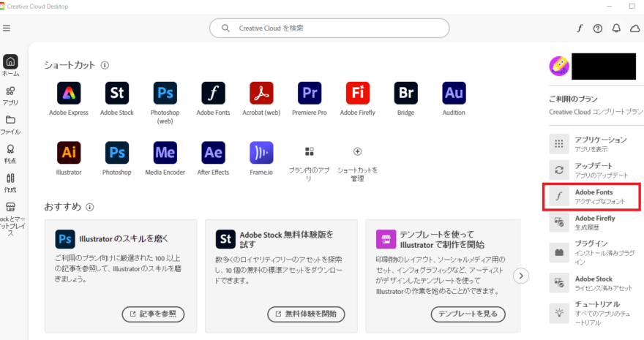This screenshot has width=644, height=340.
Task: Click the テンプレートを見る button
Action: point(468,314)
